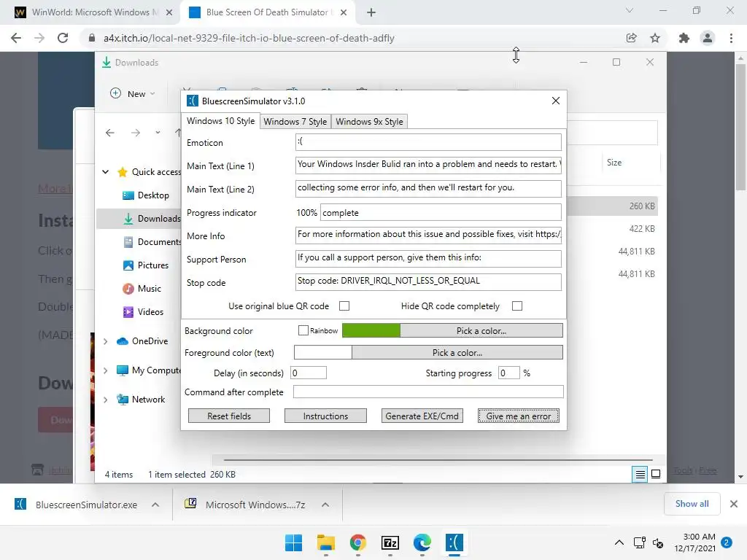
Task: Focus the Delay in seconds field
Action: tap(309, 373)
